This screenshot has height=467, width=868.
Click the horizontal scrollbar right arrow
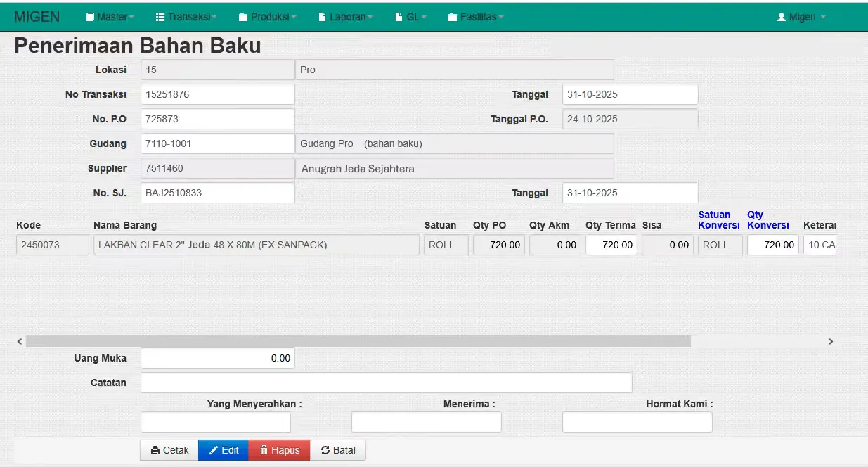(831, 341)
